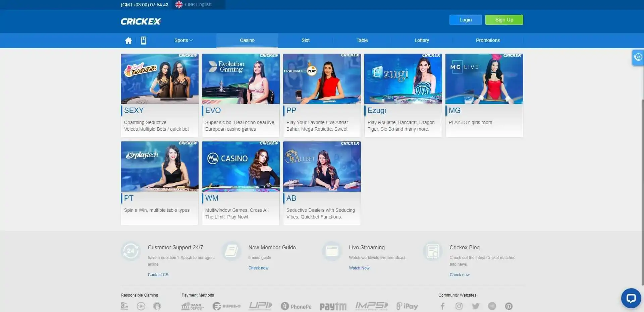644x312 pixels.
Task: Click the page vertical scrollbar
Action: [642, 191]
